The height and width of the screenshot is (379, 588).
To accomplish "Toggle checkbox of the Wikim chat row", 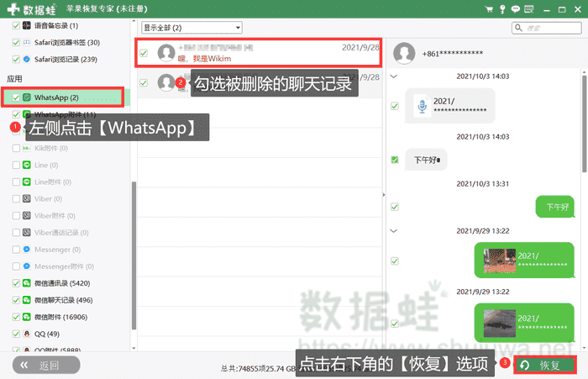I will tap(144, 53).
